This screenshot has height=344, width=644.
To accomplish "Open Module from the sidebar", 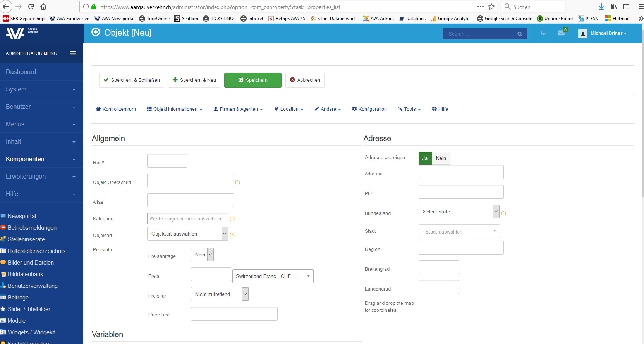I will (x=16, y=321).
